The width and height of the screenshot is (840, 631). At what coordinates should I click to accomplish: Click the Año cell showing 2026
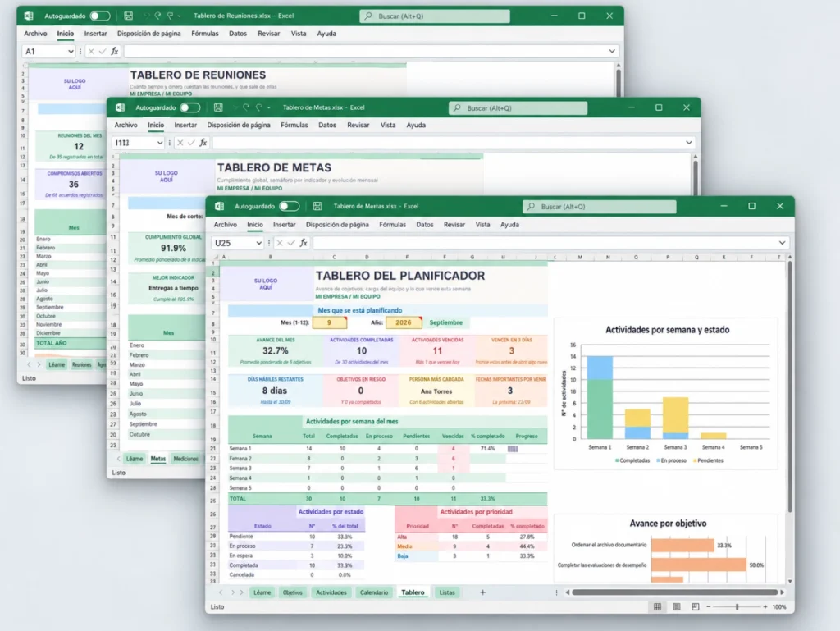pyautogui.click(x=404, y=322)
